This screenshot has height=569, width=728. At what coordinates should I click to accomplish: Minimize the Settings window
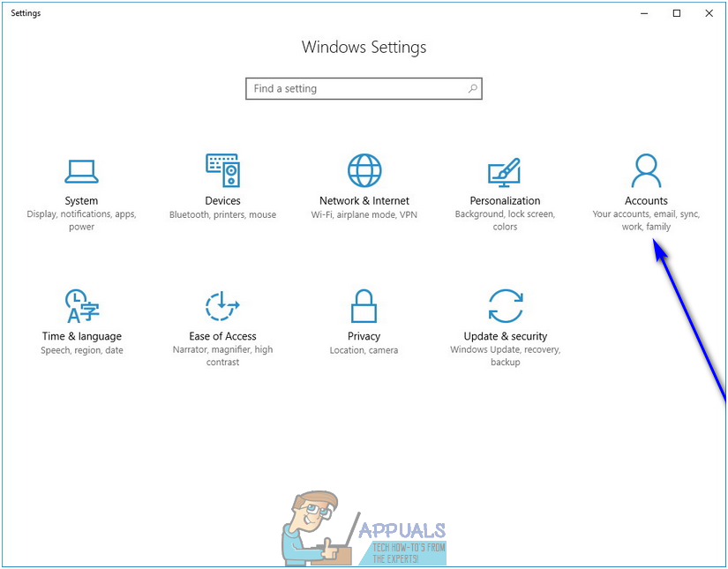tap(644, 13)
